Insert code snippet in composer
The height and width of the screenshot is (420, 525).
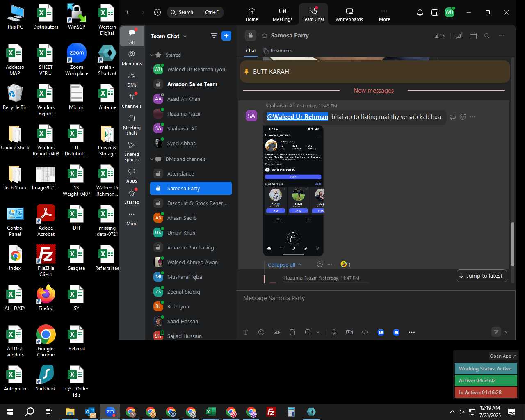(365, 332)
